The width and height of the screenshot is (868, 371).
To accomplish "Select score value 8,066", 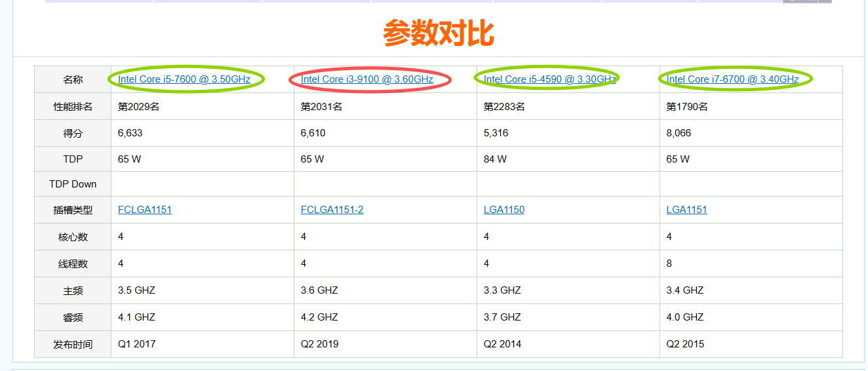I will tap(679, 133).
